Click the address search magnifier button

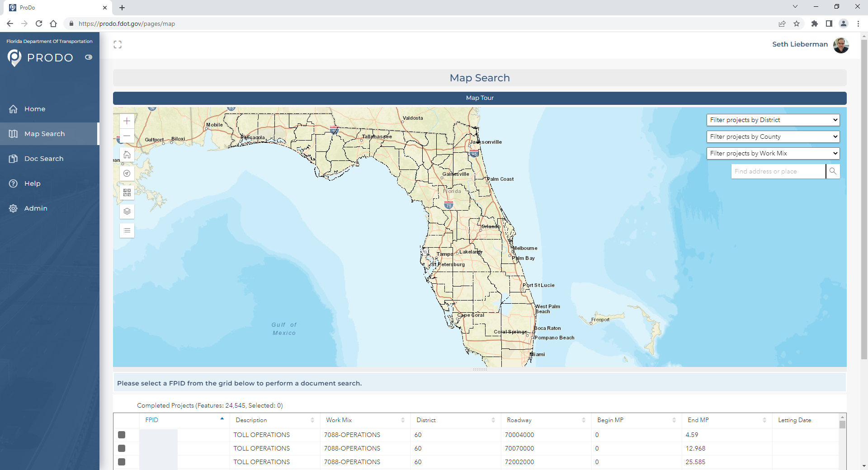tap(833, 171)
